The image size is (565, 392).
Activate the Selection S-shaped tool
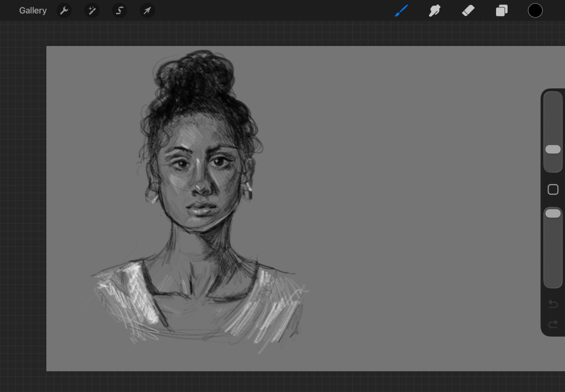(119, 11)
